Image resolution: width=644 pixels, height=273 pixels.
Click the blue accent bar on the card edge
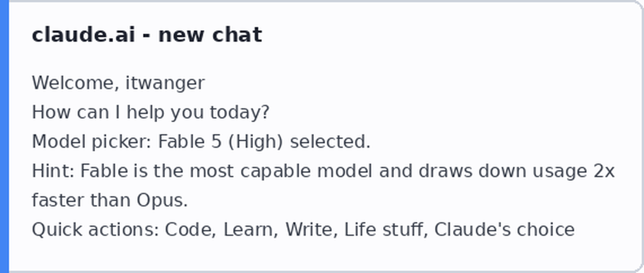(x=4, y=136)
